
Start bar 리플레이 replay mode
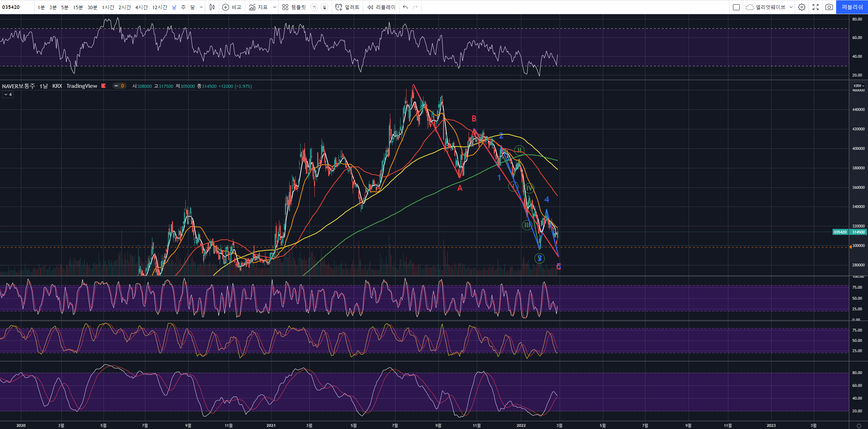[x=381, y=7]
